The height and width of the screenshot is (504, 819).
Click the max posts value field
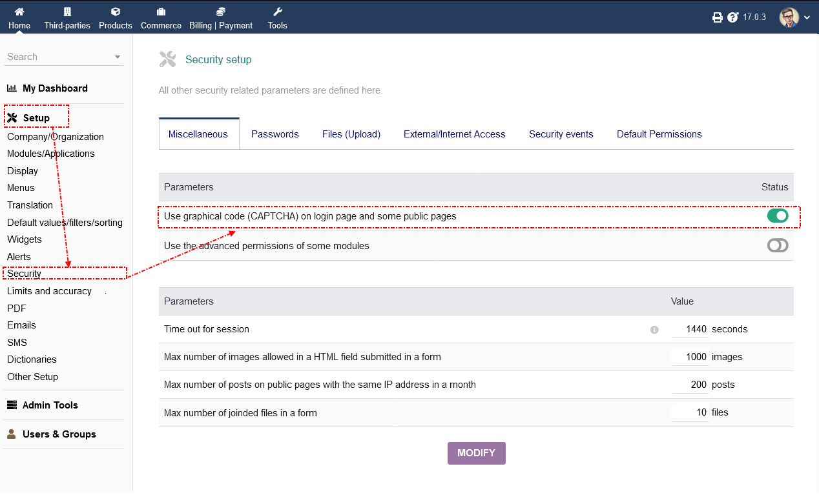coord(690,385)
